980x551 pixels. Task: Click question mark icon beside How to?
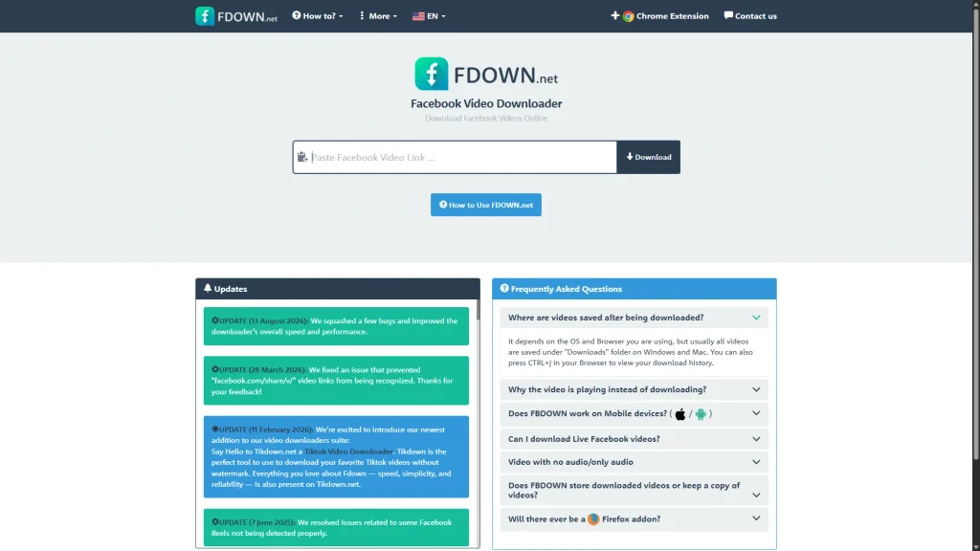[x=297, y=15]
